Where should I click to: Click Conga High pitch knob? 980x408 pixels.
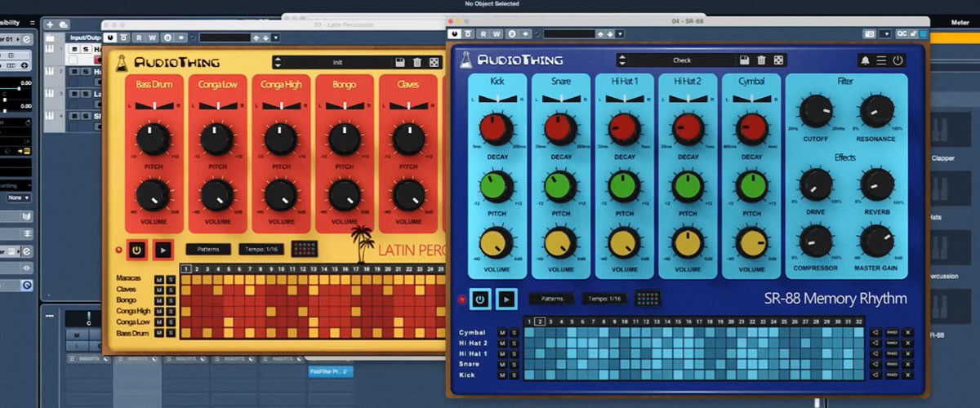click(281, 139)
